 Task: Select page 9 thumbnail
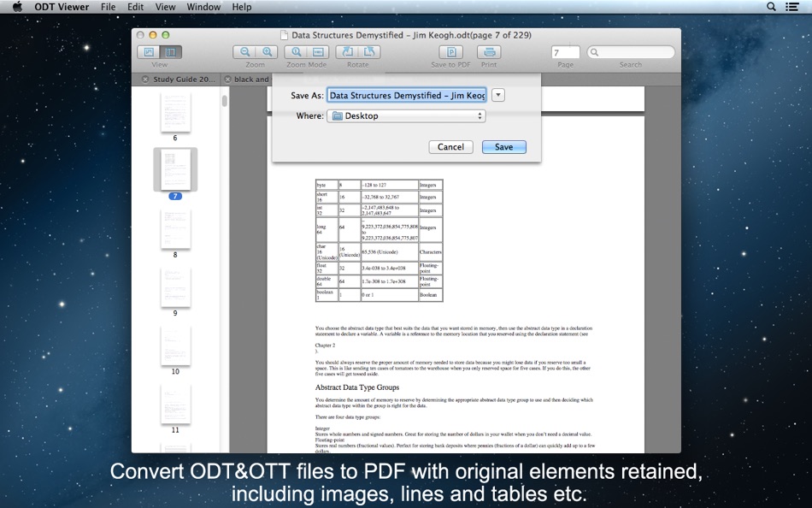175,287
